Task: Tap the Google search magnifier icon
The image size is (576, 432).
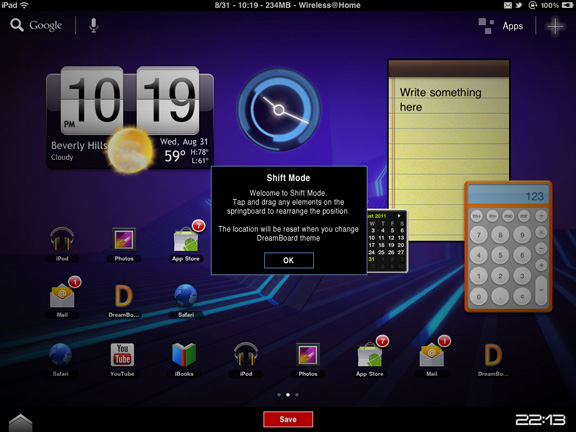Action: click(17, 25)
